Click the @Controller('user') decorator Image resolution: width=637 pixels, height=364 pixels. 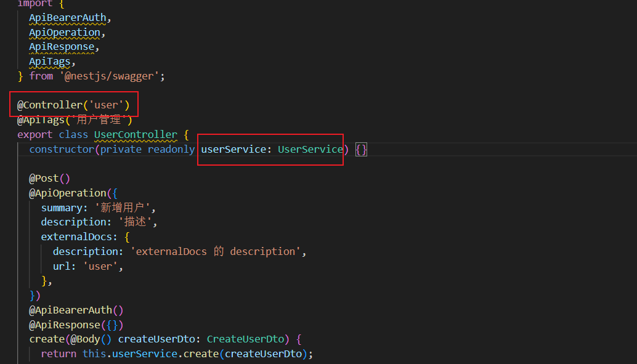click(73, 105)
